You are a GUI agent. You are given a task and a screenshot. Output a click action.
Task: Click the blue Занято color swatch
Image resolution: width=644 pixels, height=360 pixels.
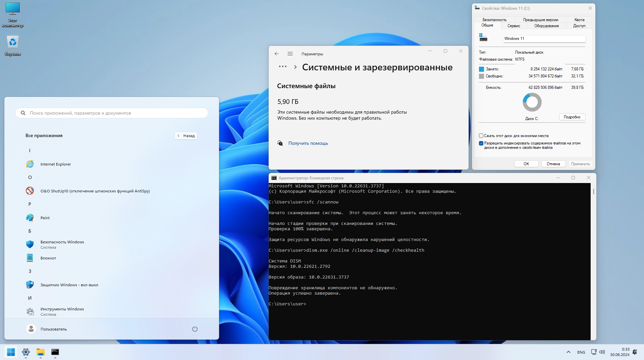tap(481, 69)
